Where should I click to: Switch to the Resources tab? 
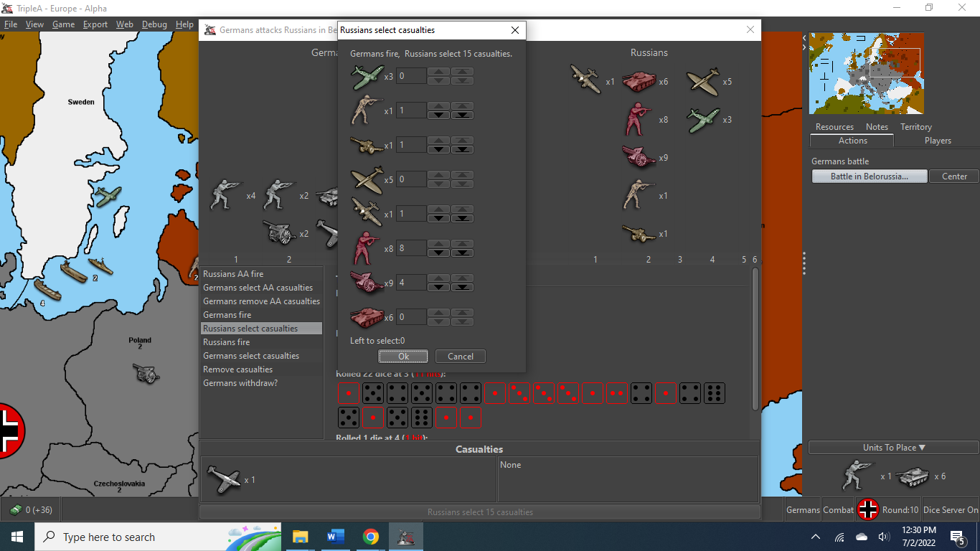point(834,127)
